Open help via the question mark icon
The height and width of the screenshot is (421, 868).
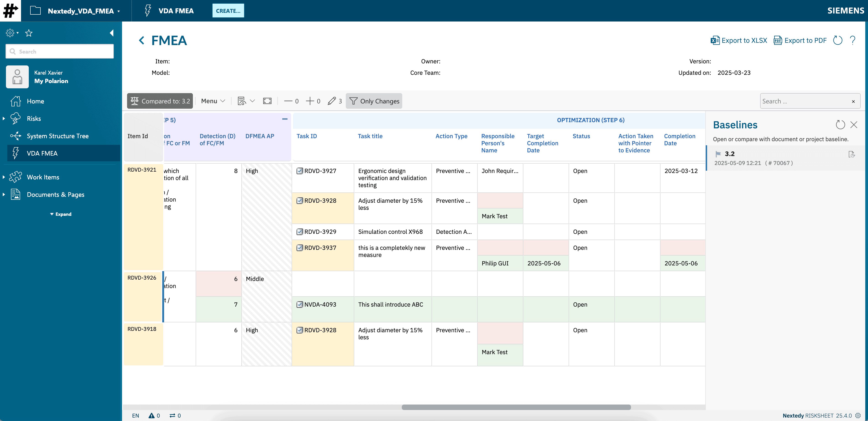[853, 40]
